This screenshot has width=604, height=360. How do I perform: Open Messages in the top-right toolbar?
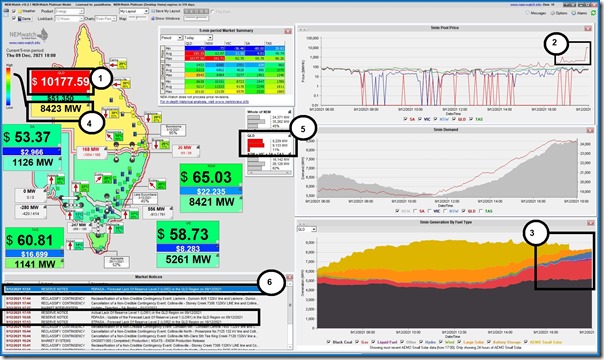pyautogui.click(x=536, y=13)
